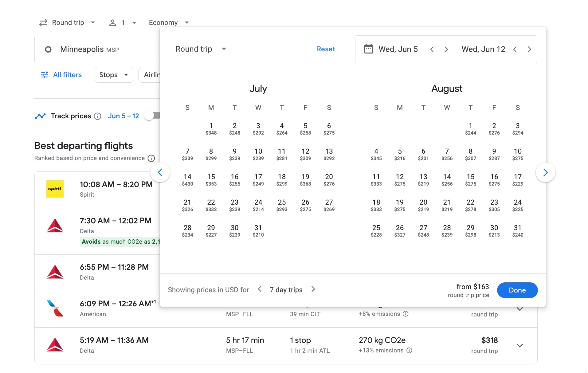Select July 24 priced at $214
This screenshot has height=373, width=588.
coord(258,205)
